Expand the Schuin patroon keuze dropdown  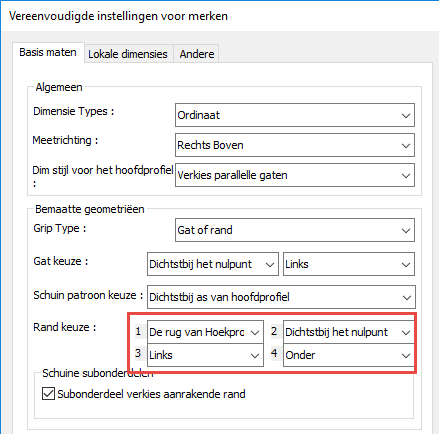tap(281, 297)
